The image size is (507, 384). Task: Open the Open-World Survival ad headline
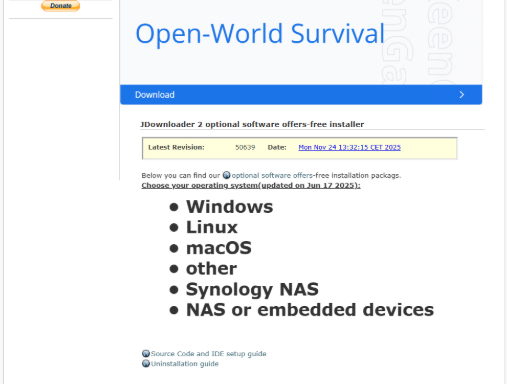(x=260, y=34)
